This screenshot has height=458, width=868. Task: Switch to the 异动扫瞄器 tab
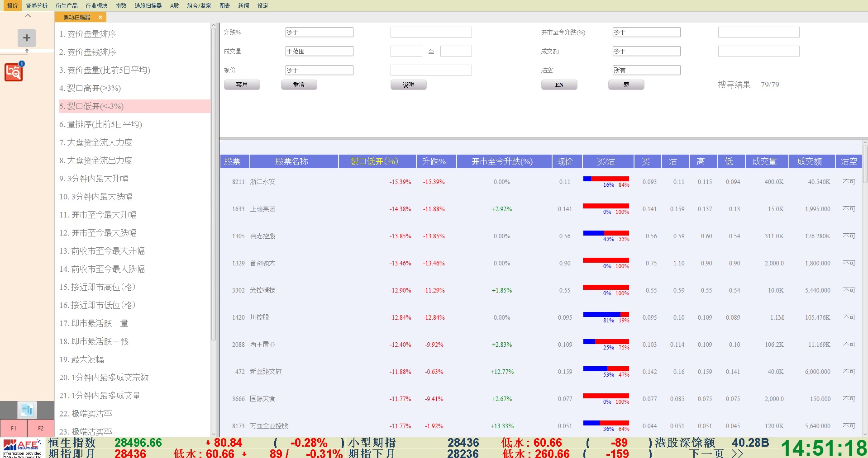coord(76,17)
